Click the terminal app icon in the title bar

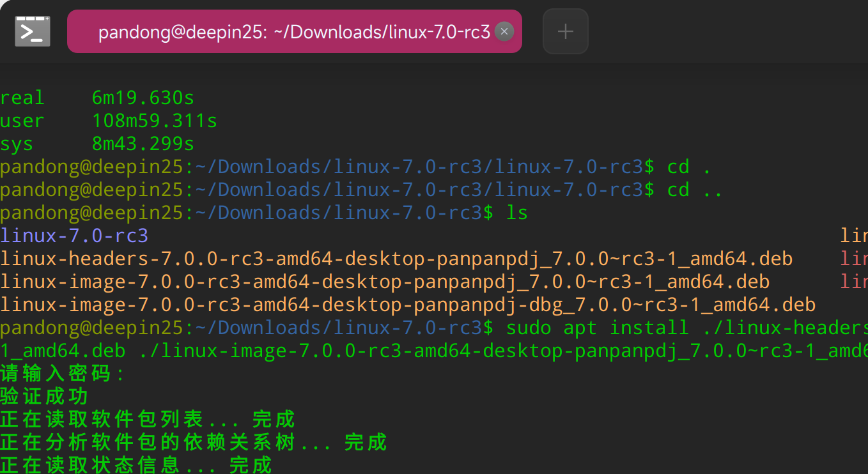click(33, 31)
